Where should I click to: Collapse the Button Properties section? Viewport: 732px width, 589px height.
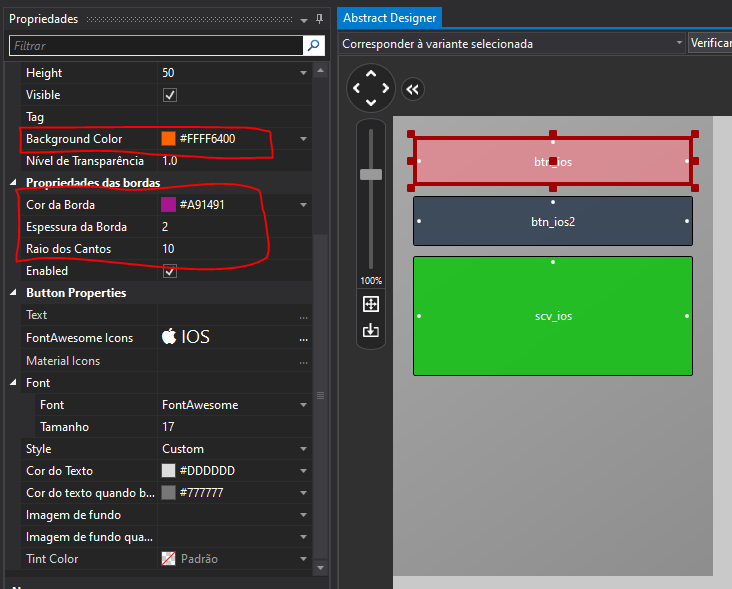coord(13,293)
